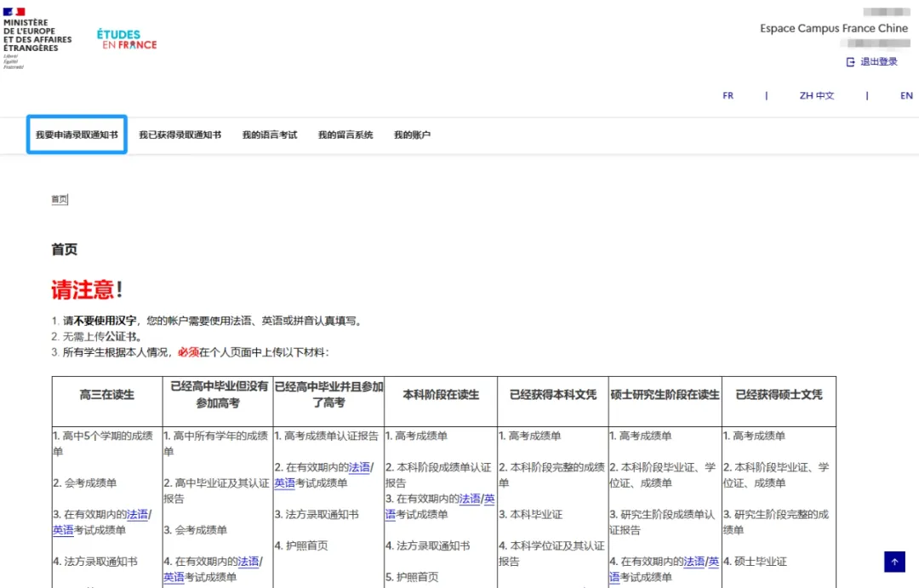
Task: Select the ZH 中文 language option
Action: pos(817,95)
